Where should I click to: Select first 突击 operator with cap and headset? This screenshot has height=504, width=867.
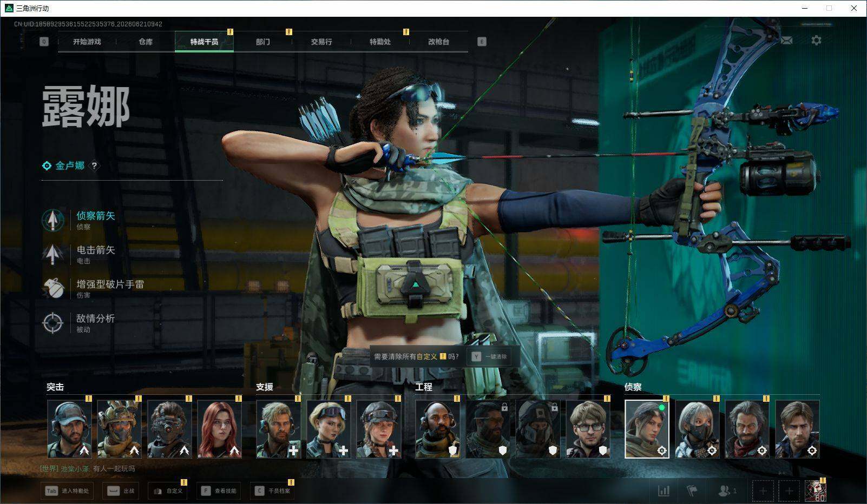pos(69,429)
